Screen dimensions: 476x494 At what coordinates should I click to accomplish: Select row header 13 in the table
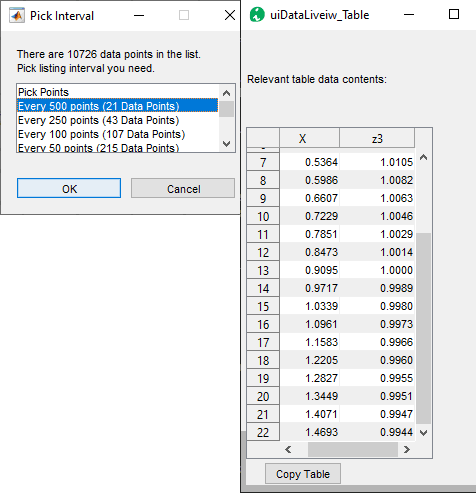click(263, 270)
